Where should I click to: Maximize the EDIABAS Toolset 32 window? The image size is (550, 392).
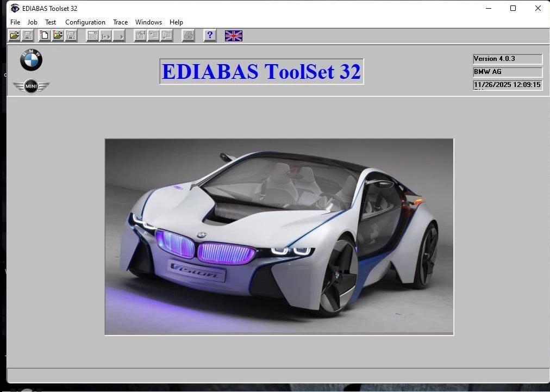[513, 8]
